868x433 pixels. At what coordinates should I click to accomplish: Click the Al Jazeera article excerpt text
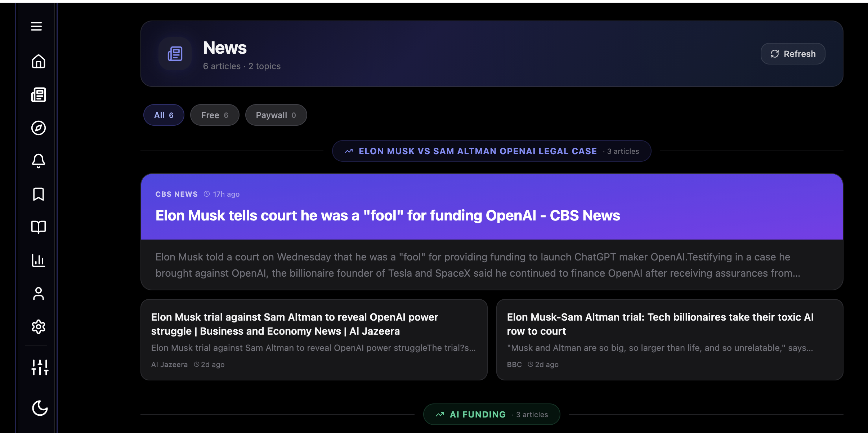313,348
